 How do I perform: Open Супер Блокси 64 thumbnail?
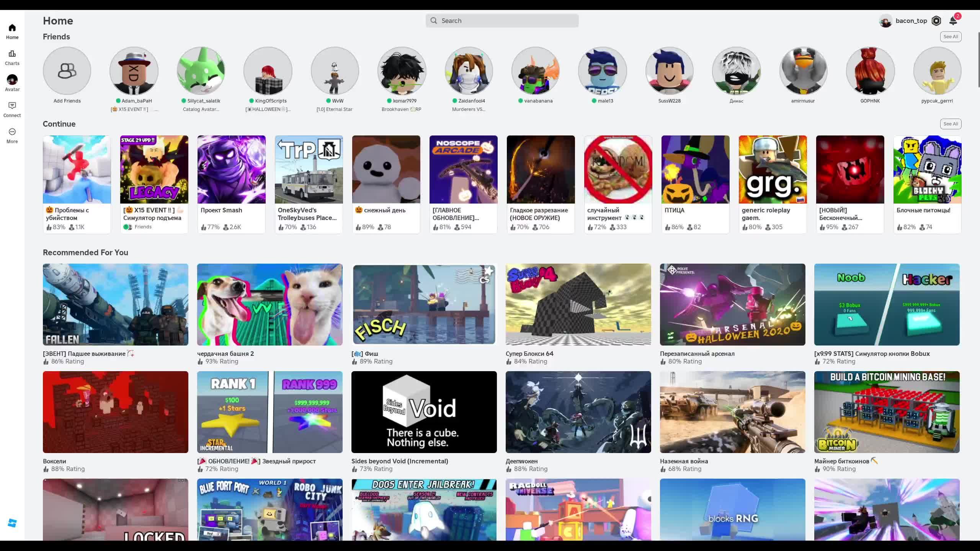578,305
